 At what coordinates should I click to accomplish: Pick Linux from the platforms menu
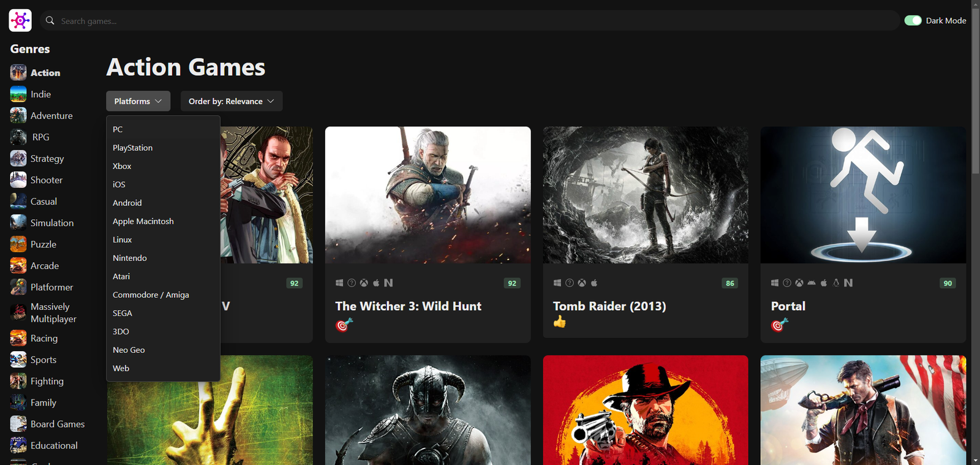pos(123,240)
